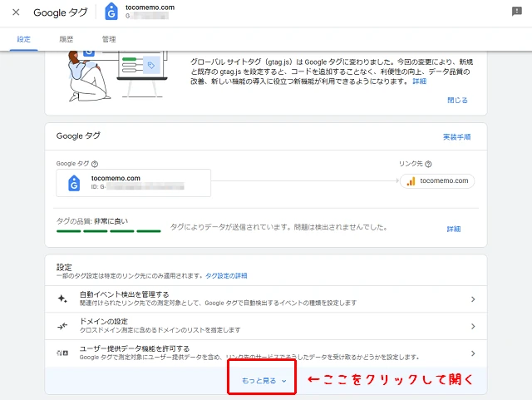Open 詳細 link for tag quality
This screenshot has width=532, height=400.
pos(454,230)
